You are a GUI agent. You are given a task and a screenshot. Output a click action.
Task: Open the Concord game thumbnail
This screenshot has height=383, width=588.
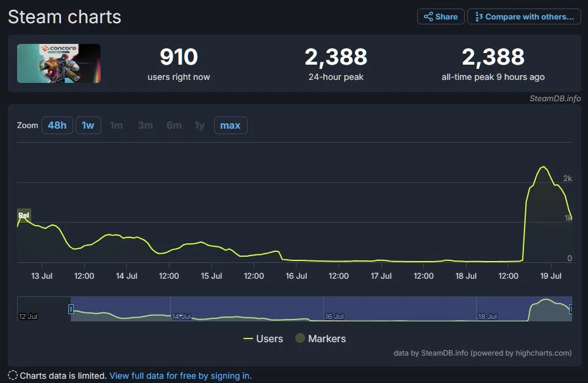point(59,63)
